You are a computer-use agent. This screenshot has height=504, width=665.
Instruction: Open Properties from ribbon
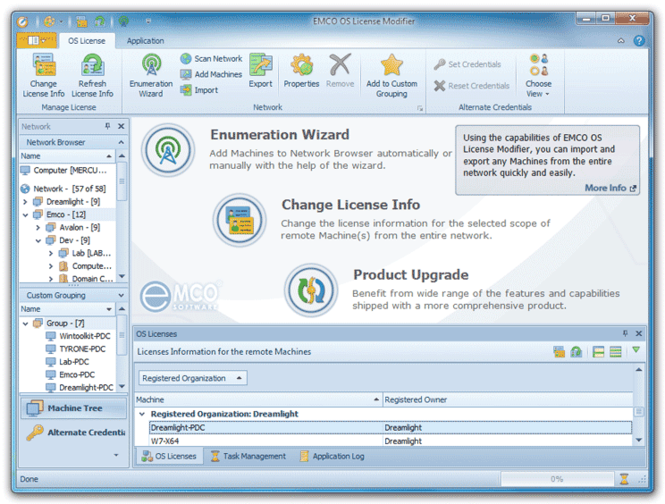(x=301, y=71)
